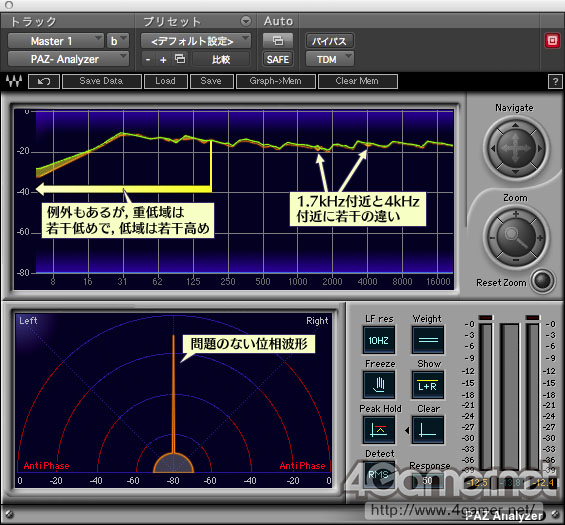Click the automation window icon under Auto

(278, 41)
